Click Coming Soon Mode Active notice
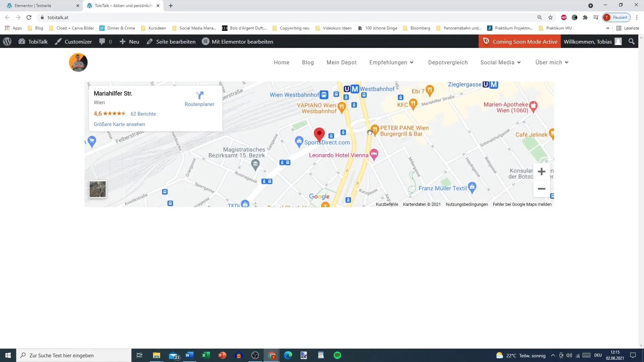The image size is (644, 362). (520, 42)
